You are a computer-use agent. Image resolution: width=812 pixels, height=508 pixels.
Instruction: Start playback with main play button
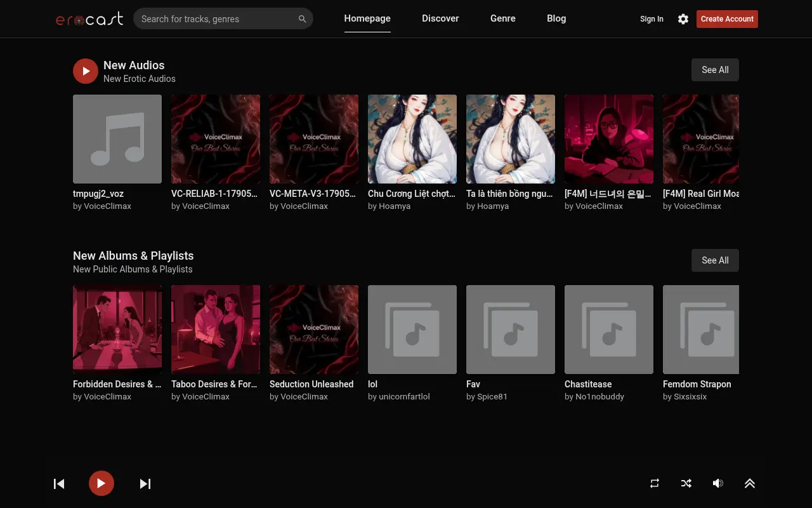[x=101, y=483]
